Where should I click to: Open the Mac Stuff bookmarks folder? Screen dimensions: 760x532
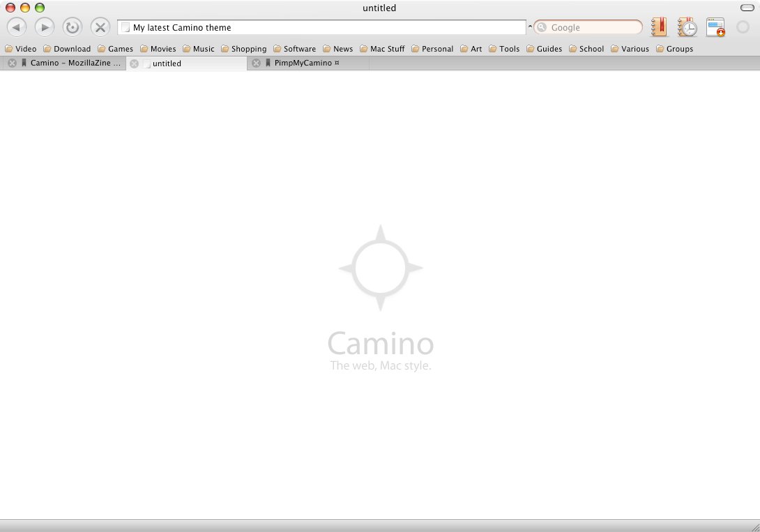(x=382, y=49)
